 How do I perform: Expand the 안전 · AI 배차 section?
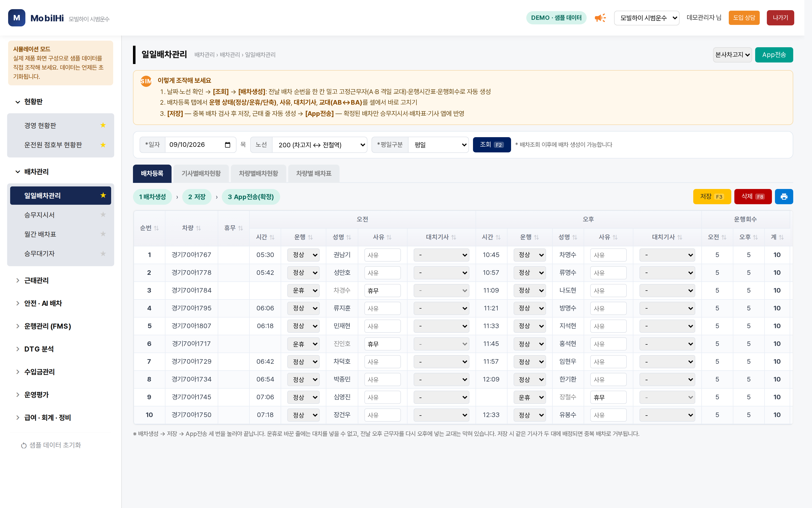[60, 303]
